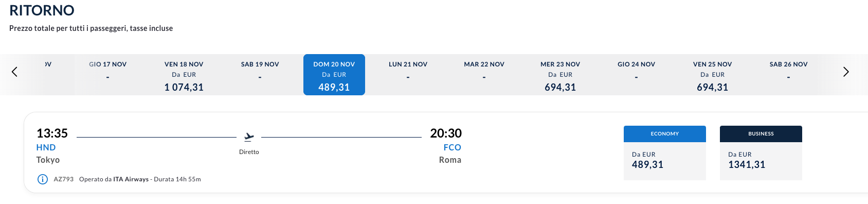The width and height of the screenshot is (868, 204).
Task: Open flight AZ793 info icon
Action: pos(42,179)
